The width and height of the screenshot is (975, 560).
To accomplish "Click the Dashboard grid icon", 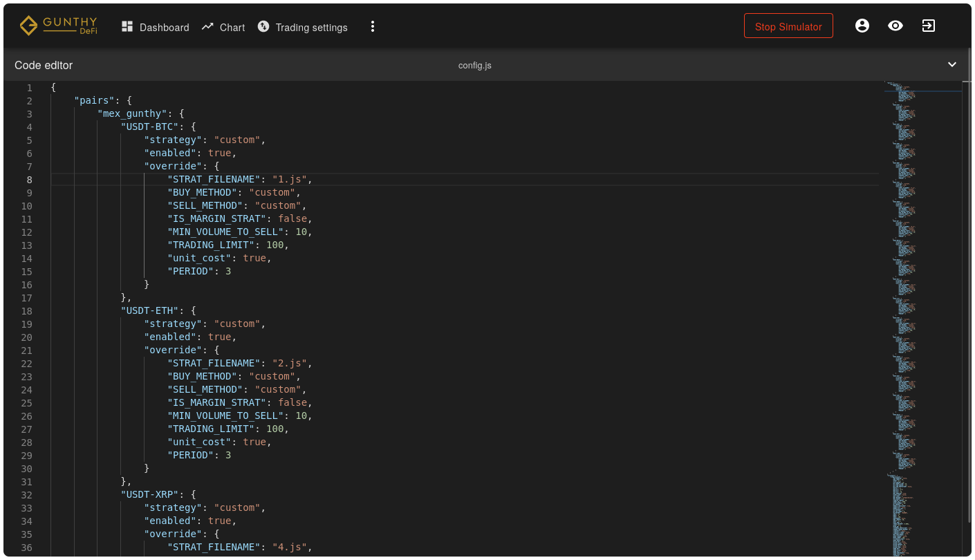I will 127,26.
